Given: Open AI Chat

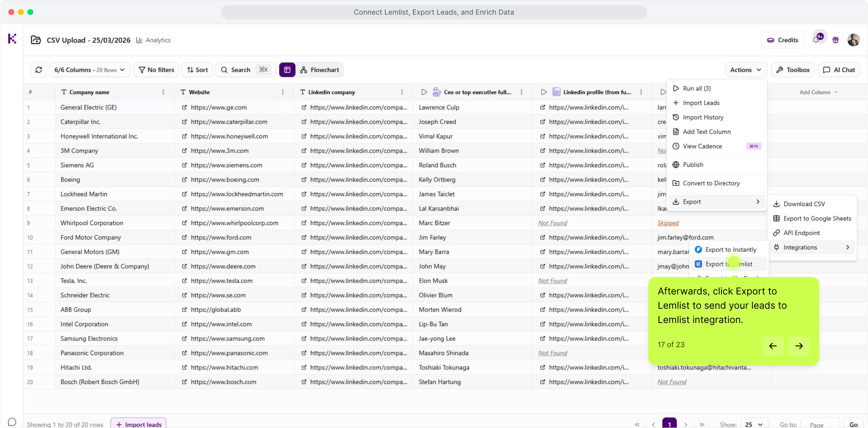Looking at the screenshot, I should [839, 70].
